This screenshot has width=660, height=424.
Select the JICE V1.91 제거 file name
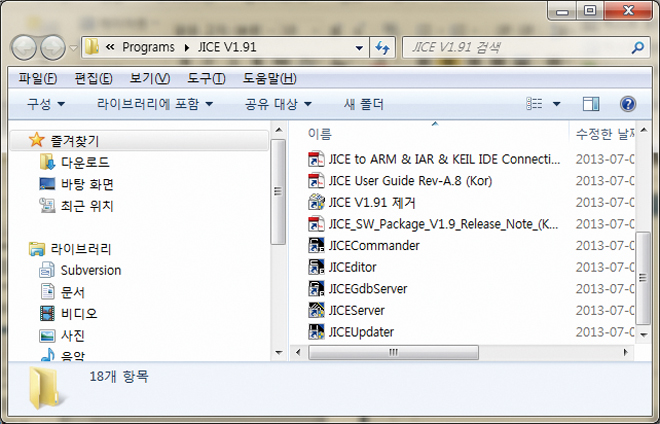tap(372, 203)
